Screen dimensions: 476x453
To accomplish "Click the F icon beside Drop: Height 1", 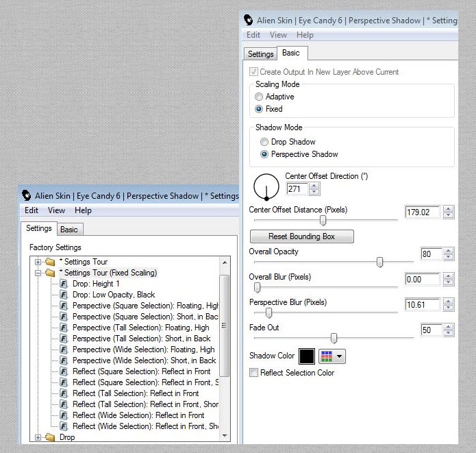I will tap(64, 284).
